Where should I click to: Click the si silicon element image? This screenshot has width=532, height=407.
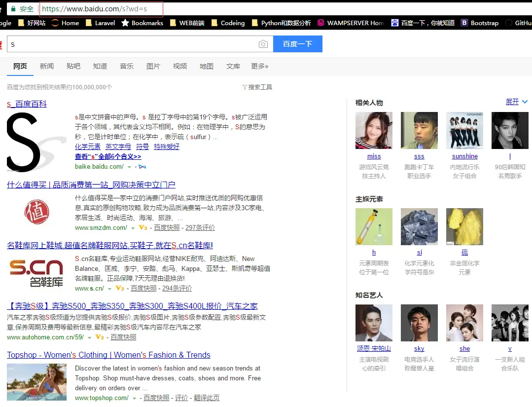tap(420, 226)
